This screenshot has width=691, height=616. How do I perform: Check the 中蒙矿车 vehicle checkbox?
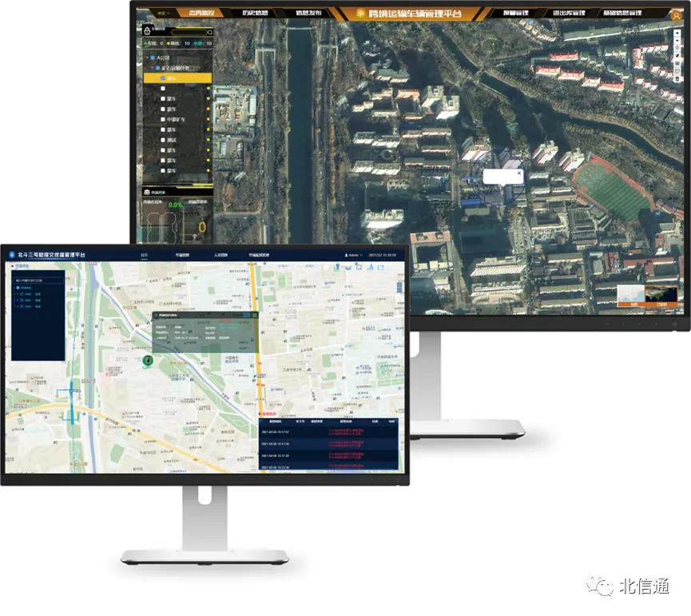coord(163,120)
